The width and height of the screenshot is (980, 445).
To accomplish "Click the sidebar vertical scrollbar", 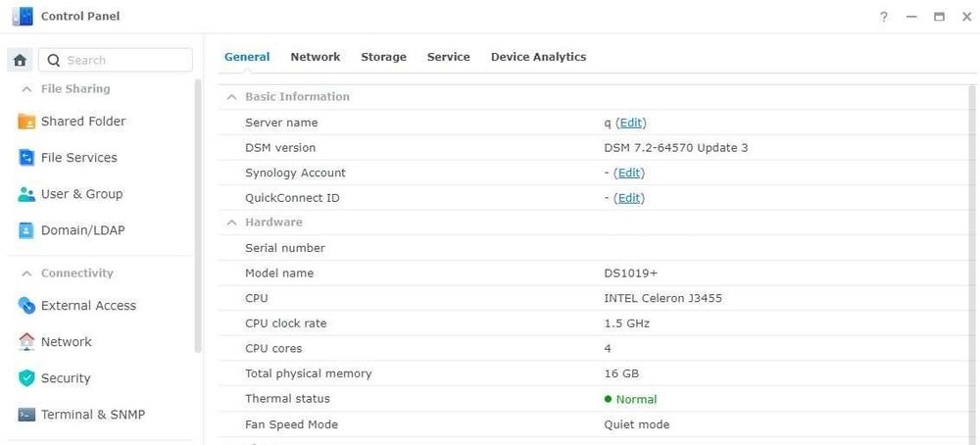I will pyautogui.click(x=198, y=216).
